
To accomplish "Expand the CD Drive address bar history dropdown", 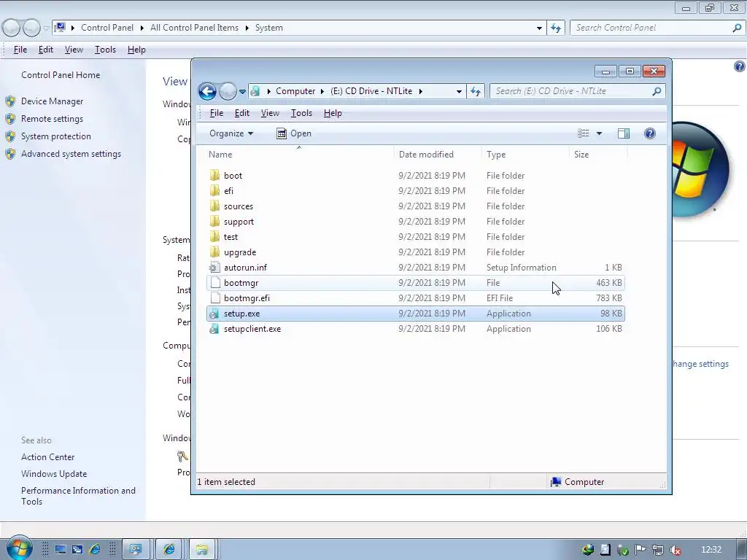I will click(459, 91).
